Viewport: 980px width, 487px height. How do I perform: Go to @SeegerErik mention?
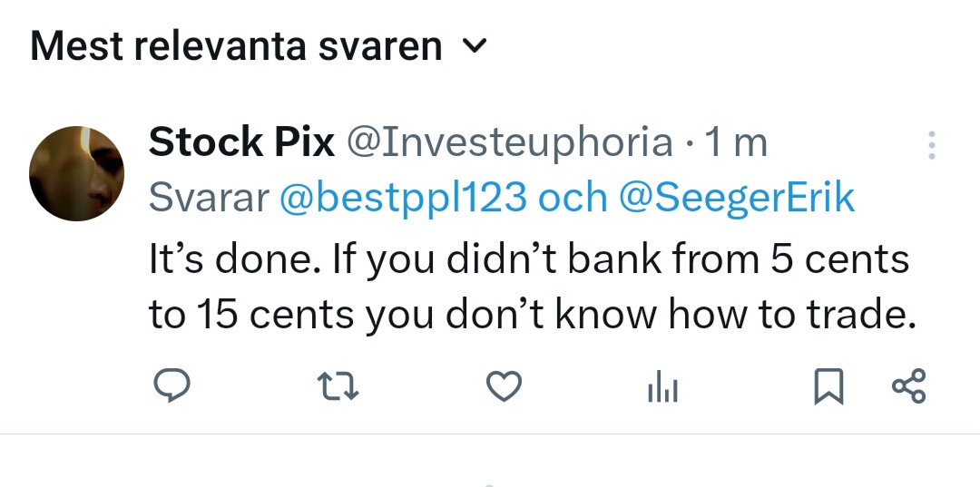pyautogui.click(x=737, y=198)
